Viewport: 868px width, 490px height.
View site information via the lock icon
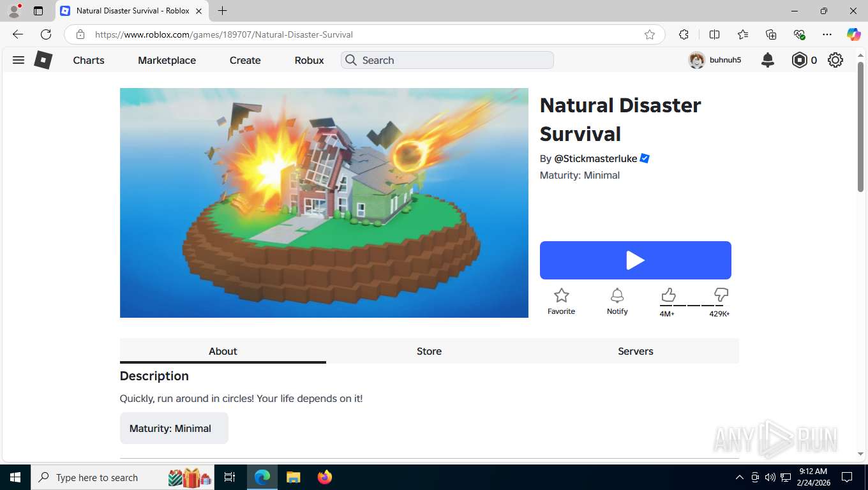pos(80,34)
